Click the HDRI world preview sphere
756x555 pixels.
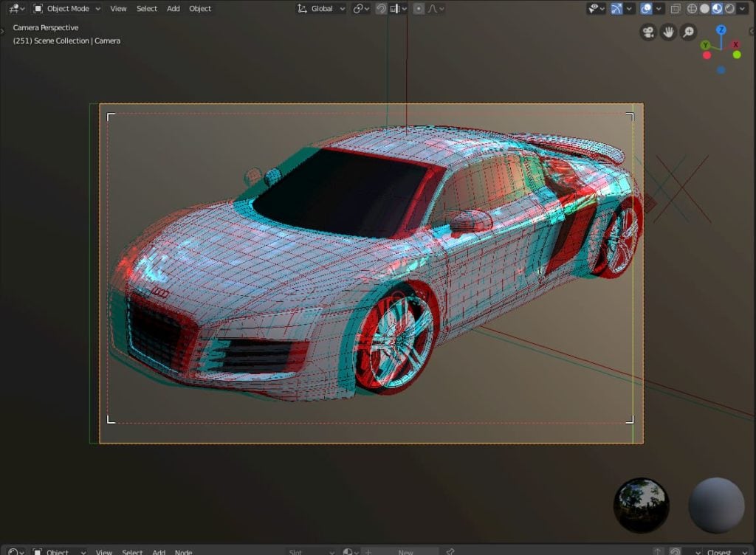tap(642, 506)
